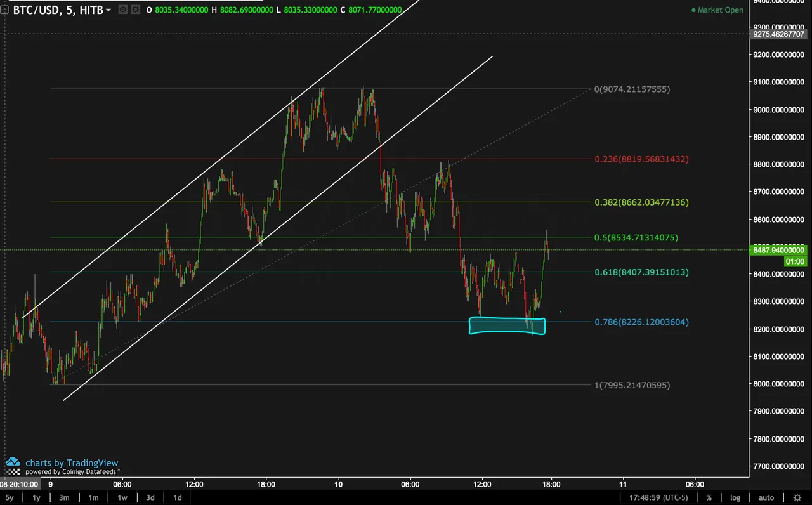Select the 1d time range
The image size is (812, 505).
[x=178, y=498]
